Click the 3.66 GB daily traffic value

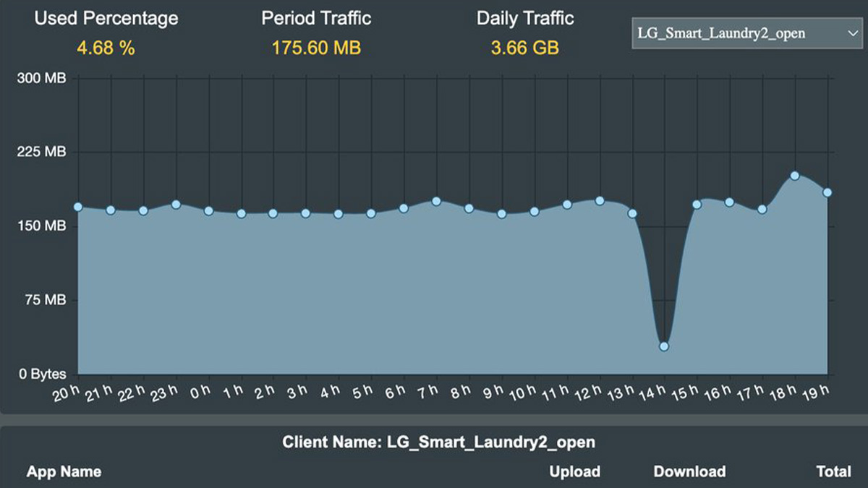coord(525,48)
